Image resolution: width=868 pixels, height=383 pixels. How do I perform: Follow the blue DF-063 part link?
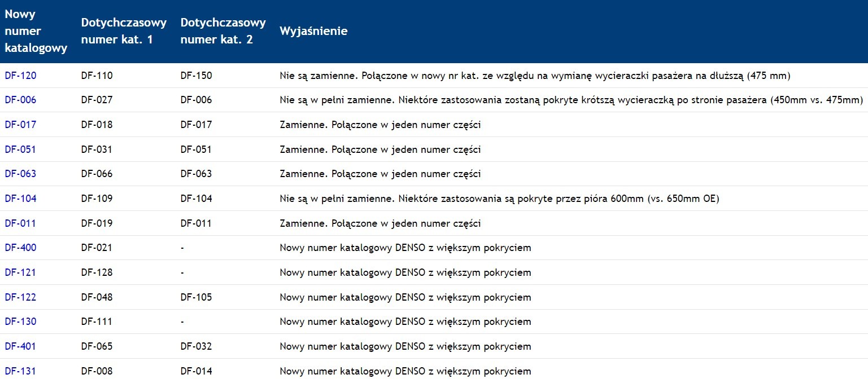click(x=20, y=174)
